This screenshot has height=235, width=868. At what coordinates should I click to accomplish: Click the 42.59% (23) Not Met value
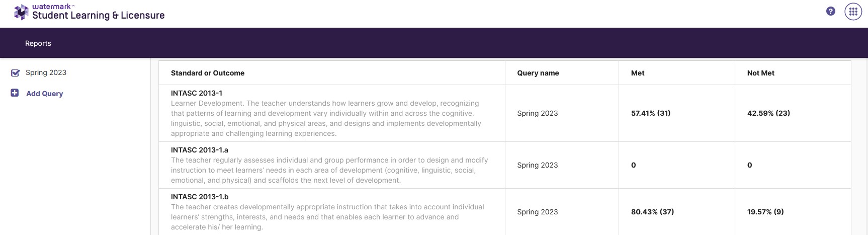pos(768,113)
